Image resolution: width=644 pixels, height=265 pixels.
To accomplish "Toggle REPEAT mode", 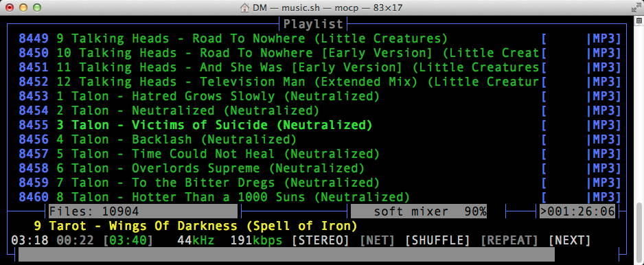I will pyautogui.click(x=509, y=240).
